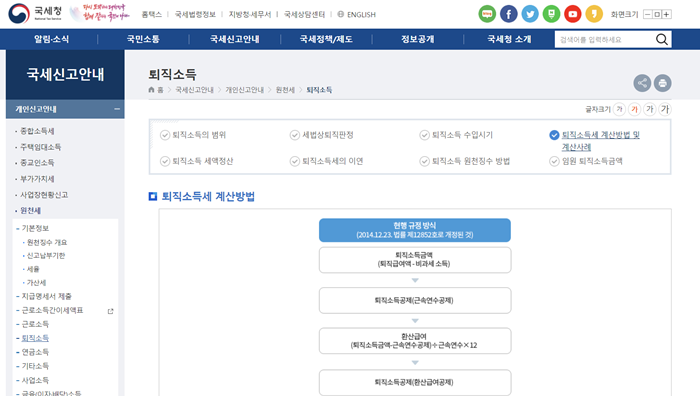Select 퇴직소득세의 이연 topic
This screenshot has width=700, height=396.
[326, 161]
